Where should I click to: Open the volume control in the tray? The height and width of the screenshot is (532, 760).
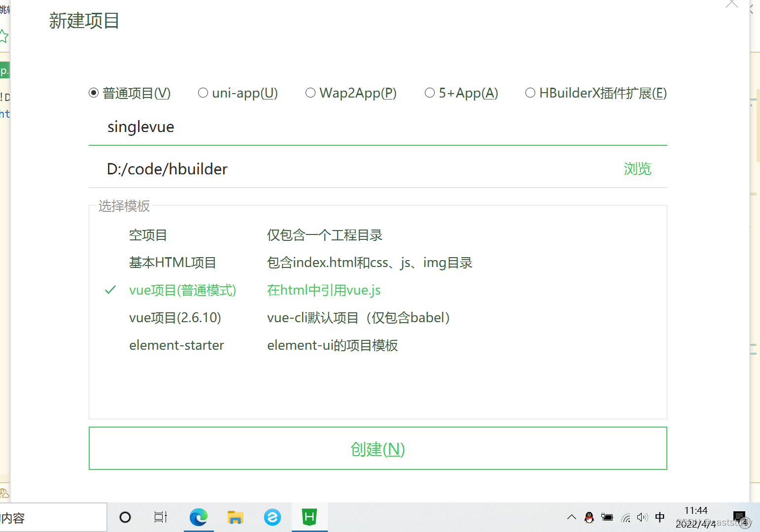[x=642, y=517]
